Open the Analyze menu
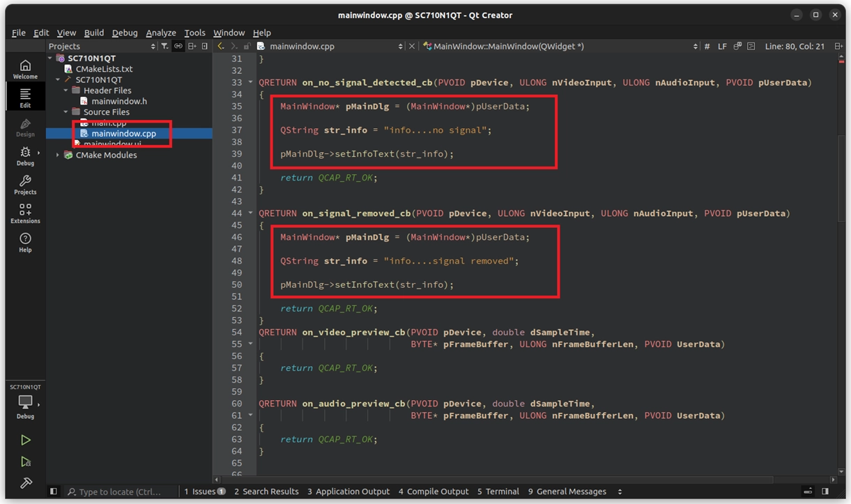 pos(161,32)
